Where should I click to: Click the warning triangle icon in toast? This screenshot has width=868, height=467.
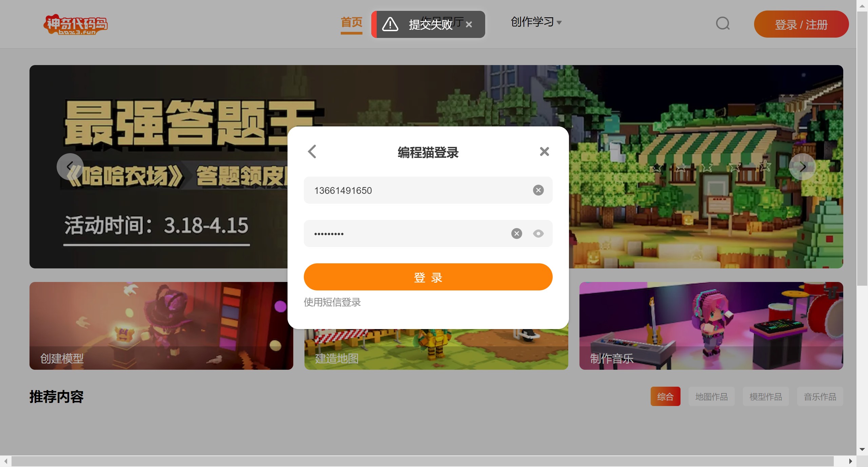click(390, 24)
